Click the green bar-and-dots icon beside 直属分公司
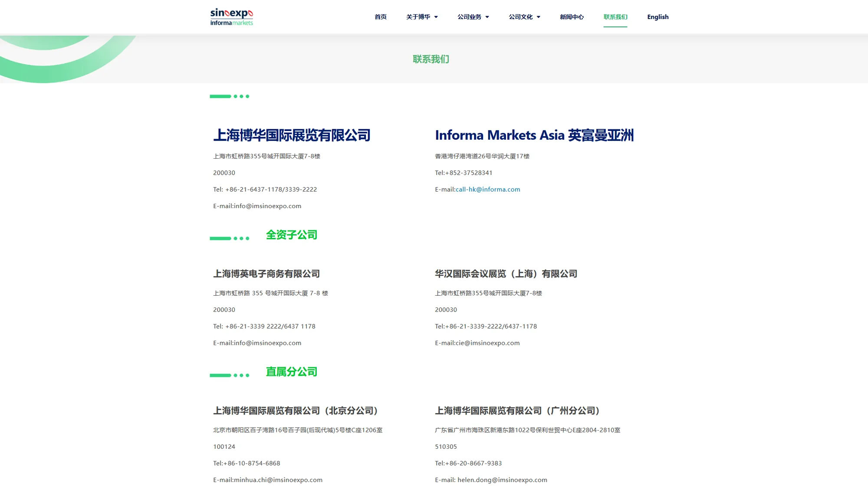 229,376
